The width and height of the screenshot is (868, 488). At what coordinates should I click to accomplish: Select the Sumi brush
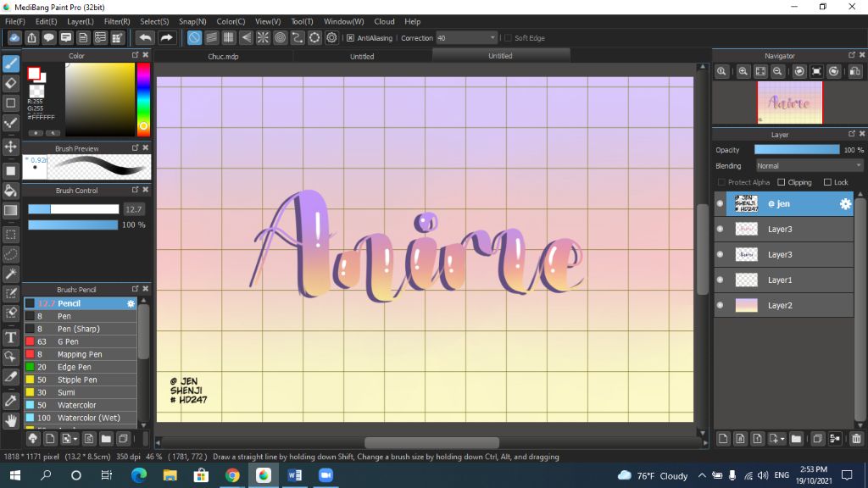(81, 392)
